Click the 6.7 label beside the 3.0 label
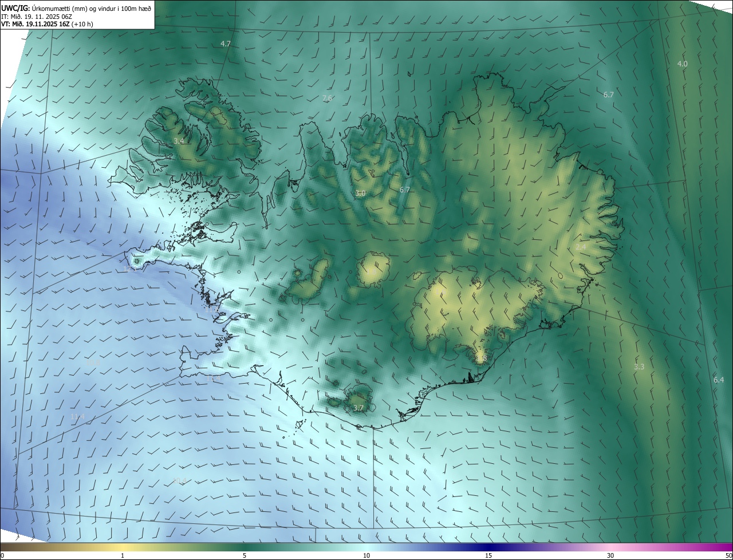 pos(405,190)
